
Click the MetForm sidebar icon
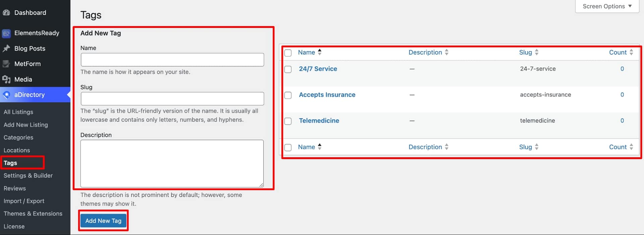tap(6, 64)
